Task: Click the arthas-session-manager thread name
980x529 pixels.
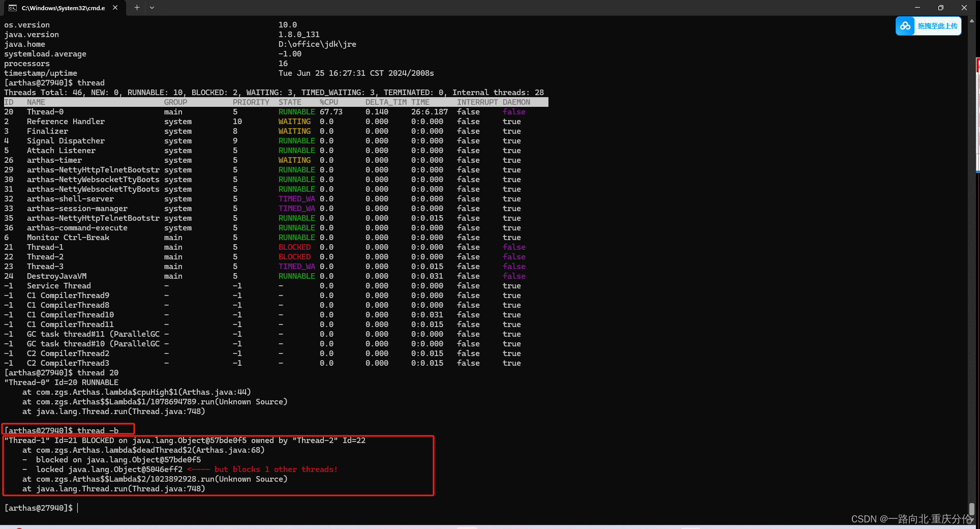Action: coord(77,209)
